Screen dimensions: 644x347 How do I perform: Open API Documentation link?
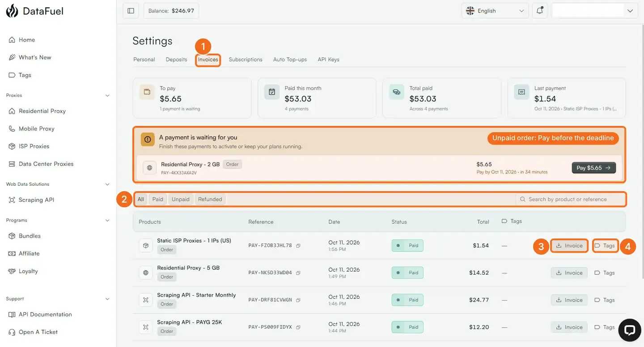[45, 314]
